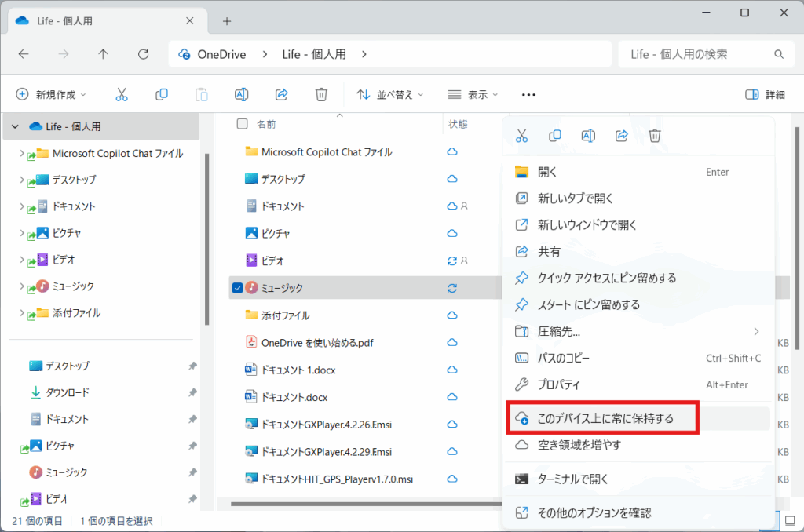The height and width of the screenshot is (532, 804).
Task: Click the copy icon in the context menu
Action: [x=555, y=136]
